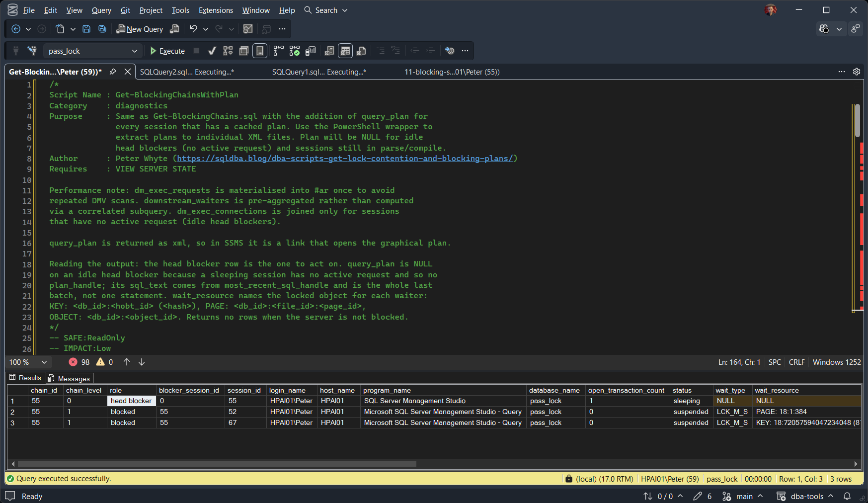
Task: Click the Parse checkmark icon
Action: pyautogui.click(x=212, y=51)
